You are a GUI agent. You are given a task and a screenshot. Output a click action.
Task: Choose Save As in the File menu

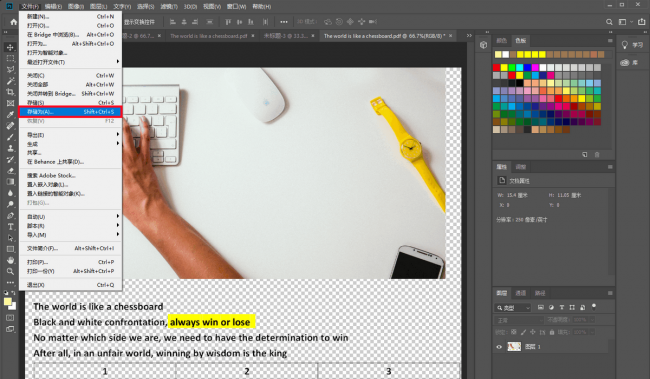[x=70, y=112]
